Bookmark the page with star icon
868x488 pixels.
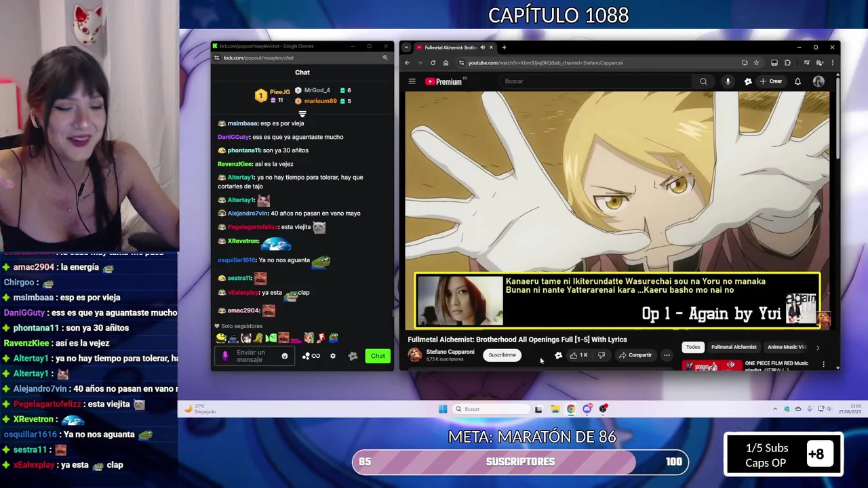click(756, 63)
